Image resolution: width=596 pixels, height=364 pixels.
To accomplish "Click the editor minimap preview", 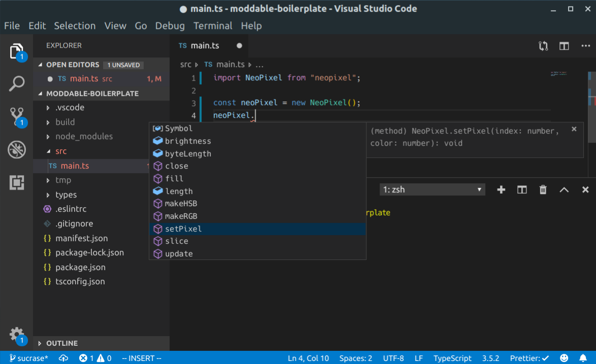I will 559,73.
